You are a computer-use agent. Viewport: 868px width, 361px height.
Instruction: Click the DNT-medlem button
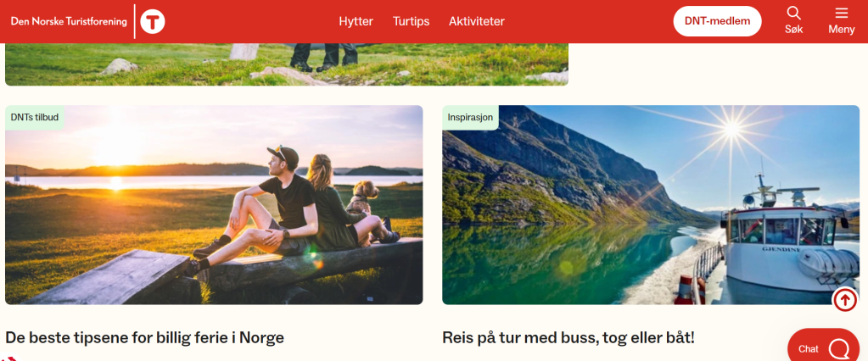click(x=718, y=21)
